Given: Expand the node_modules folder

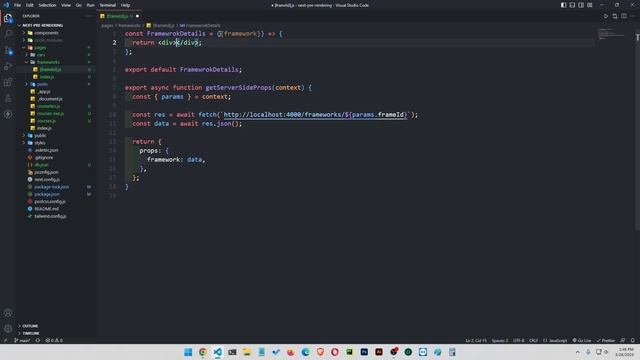Looking at the screenshot, I should point(48,40).
